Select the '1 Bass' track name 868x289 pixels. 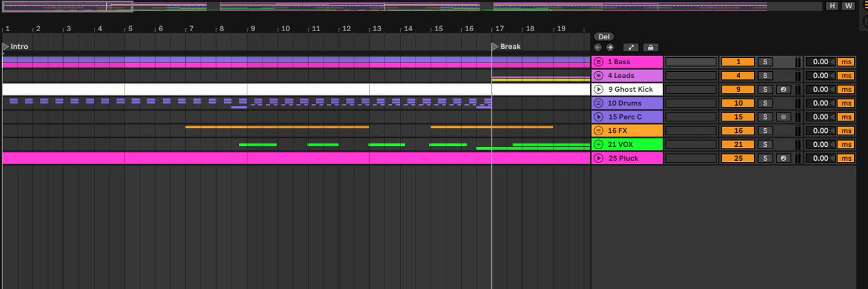(x=619, y=62)
